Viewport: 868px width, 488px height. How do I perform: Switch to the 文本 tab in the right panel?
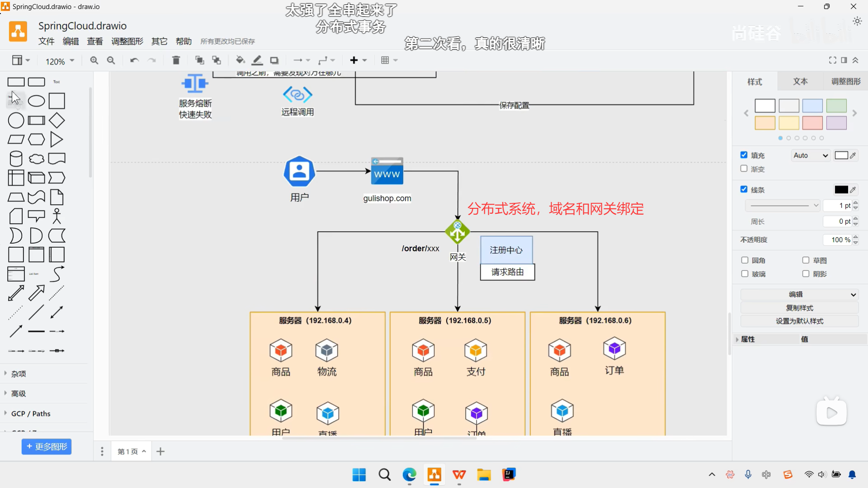[x=800, y=82]
